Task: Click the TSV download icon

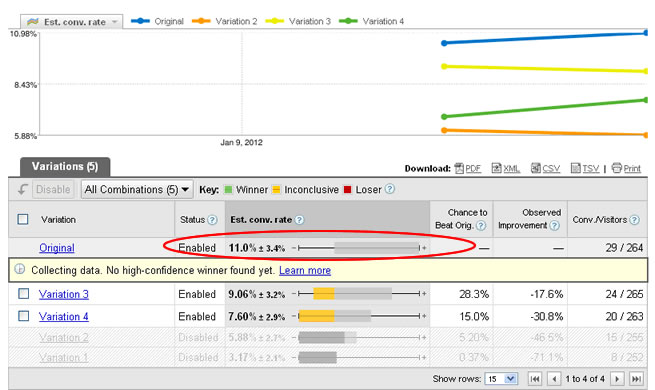Action: coord(576,168)
